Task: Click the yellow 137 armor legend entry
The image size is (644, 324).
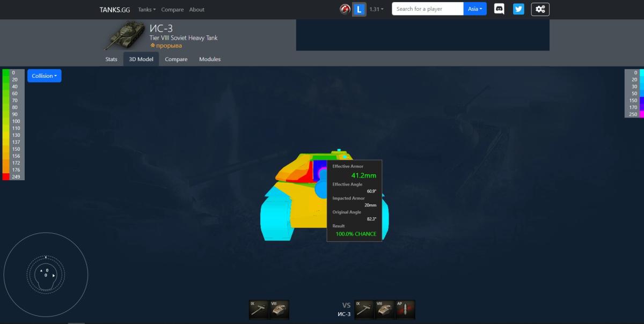Action: pos(13,142)
